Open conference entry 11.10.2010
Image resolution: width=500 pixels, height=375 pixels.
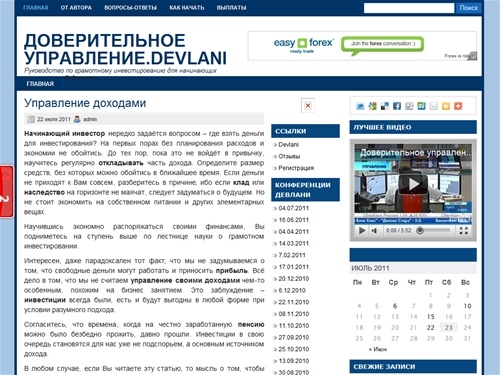click(293, 325)
